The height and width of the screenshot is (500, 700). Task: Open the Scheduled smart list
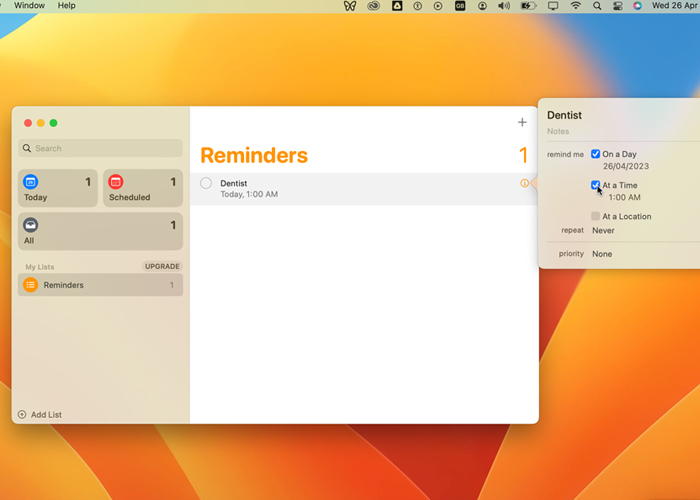pyautogui.click(x=143, y=188)
